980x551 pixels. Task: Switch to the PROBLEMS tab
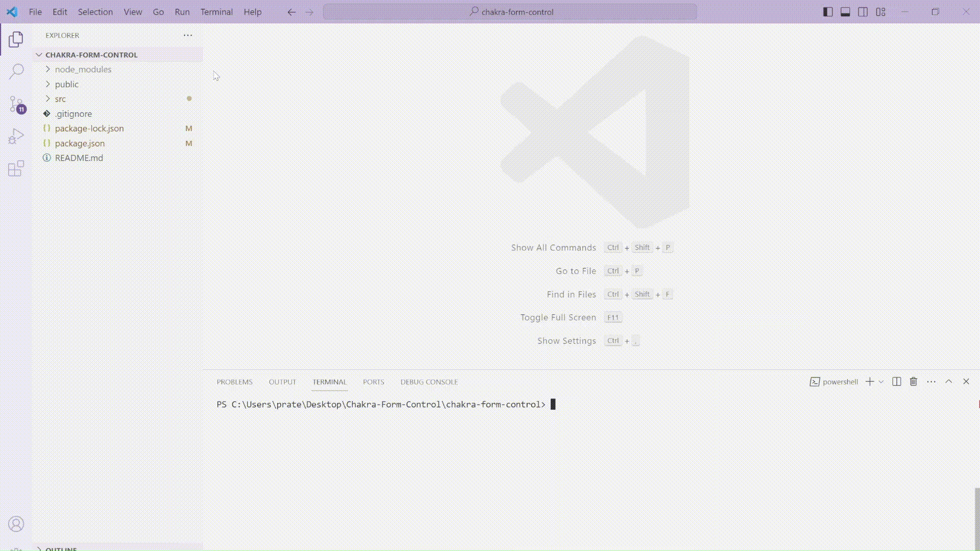click(234, 382)
